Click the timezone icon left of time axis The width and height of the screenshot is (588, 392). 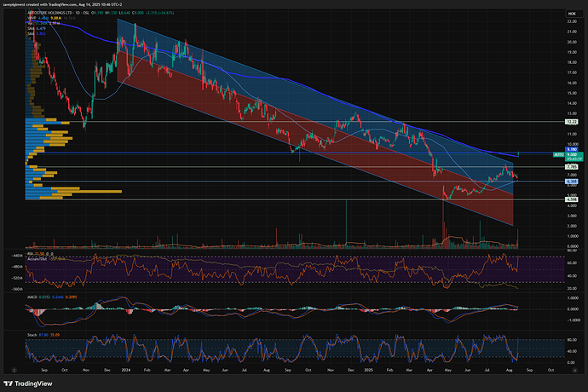pyautogui.click(x=14, y=370)
